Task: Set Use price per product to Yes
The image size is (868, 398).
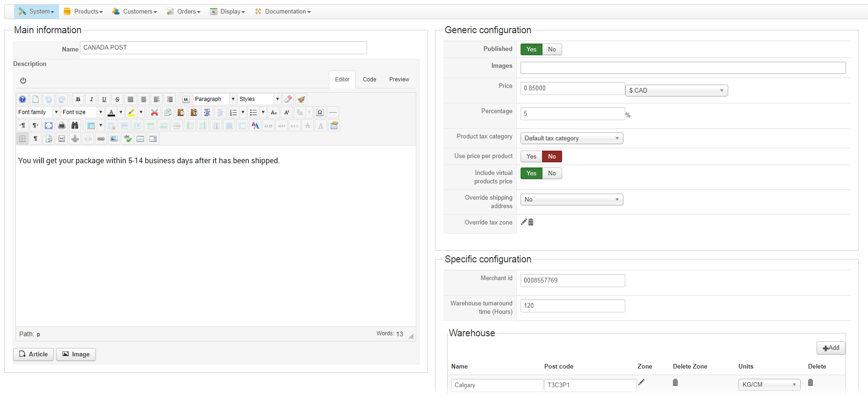Action: click(x=531, y=157)
